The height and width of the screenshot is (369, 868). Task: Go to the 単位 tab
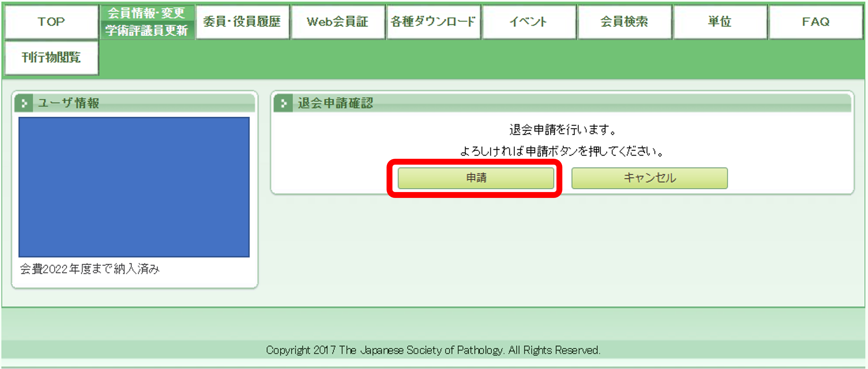coord(720,22)
